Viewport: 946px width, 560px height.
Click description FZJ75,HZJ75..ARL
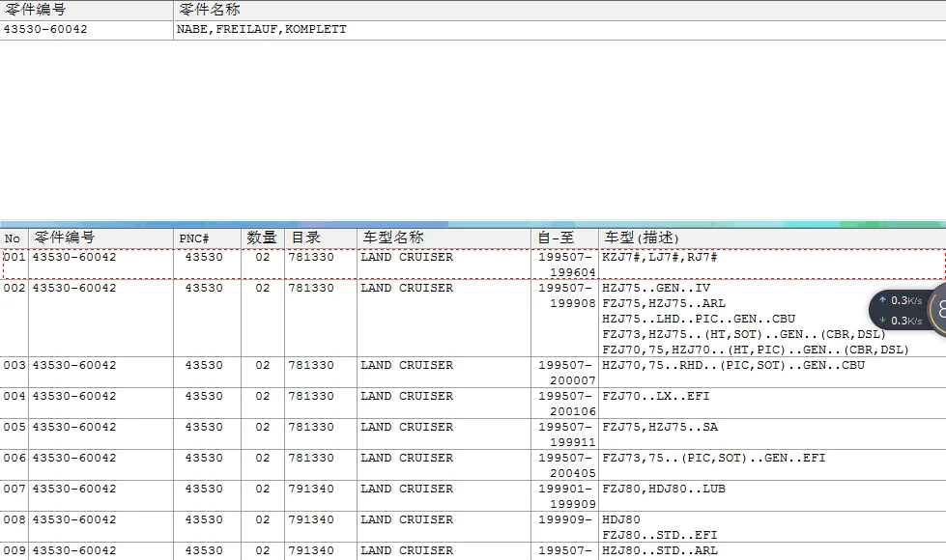click(x=664, y=303)
